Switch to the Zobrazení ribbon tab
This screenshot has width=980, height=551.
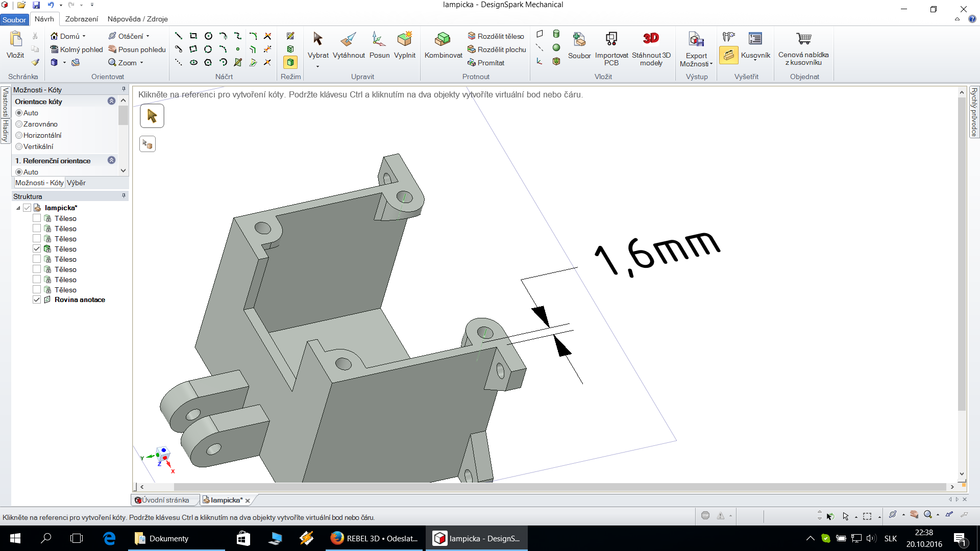click(81, 19)
